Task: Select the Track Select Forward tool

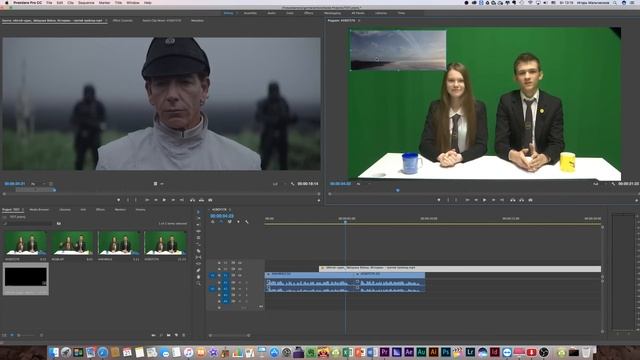Action: [x=198, y=218]
